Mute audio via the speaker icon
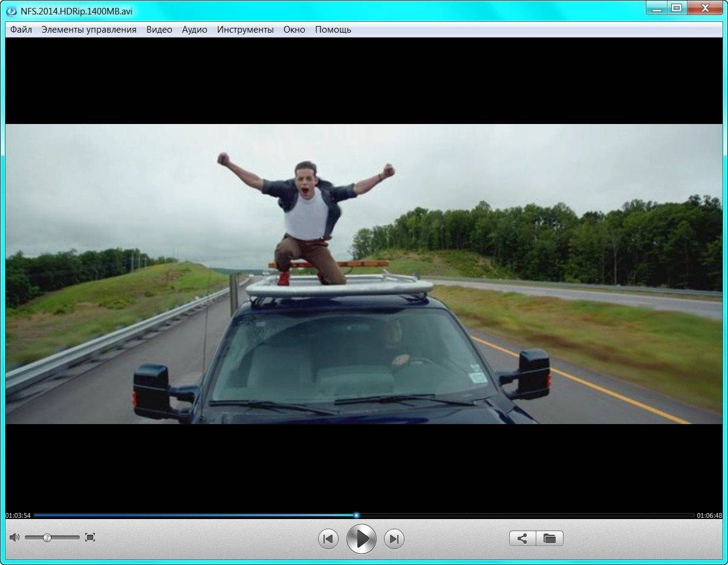 pos(15,537)
